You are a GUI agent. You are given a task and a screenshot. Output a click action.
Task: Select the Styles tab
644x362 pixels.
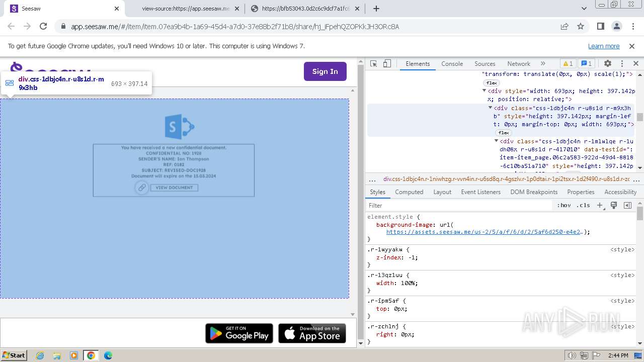(377, 192)
